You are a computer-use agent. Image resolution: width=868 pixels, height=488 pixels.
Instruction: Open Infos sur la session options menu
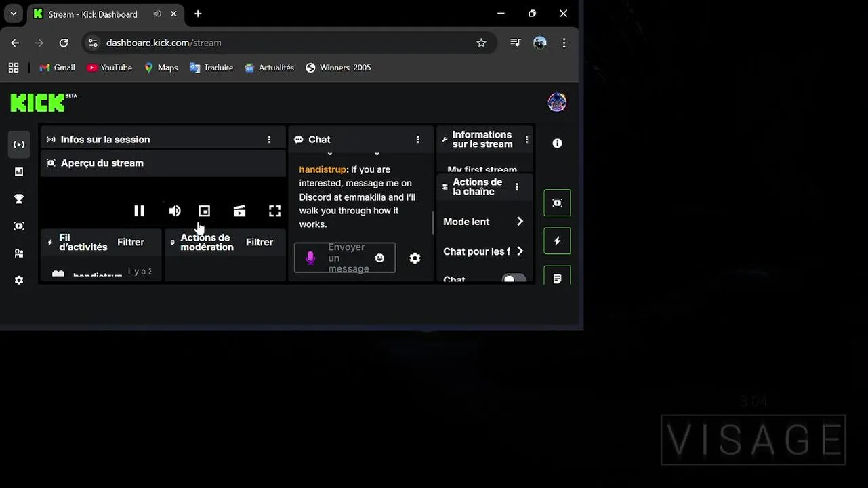coord(269,140)
